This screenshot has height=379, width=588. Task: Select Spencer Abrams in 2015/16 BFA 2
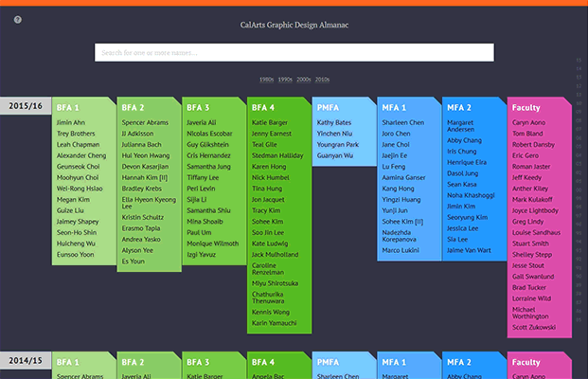146,123
